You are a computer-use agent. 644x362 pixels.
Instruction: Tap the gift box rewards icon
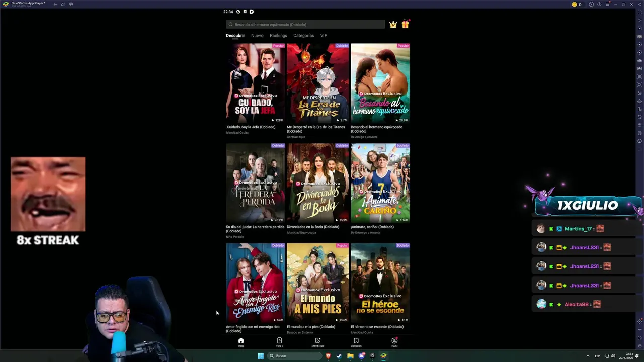(405, 24)
